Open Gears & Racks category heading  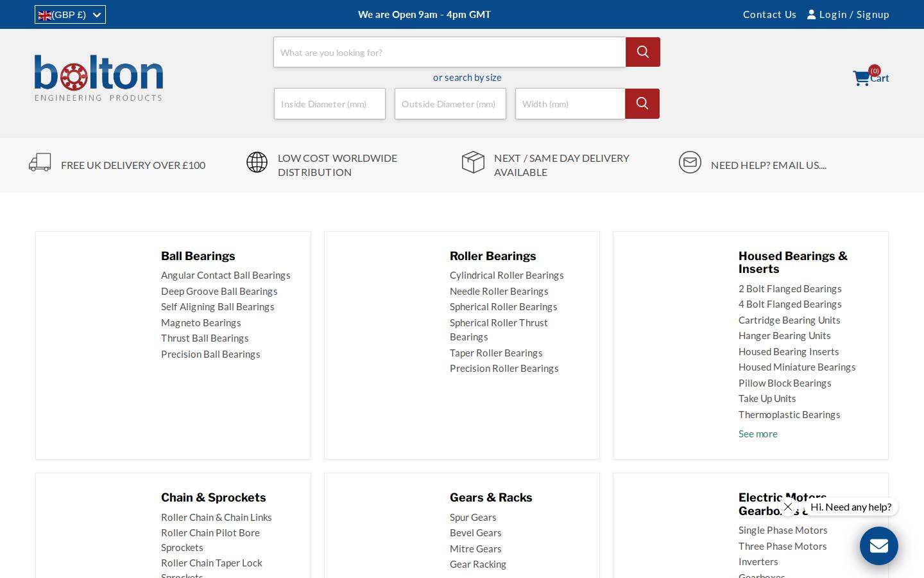(x=491, y=497)
